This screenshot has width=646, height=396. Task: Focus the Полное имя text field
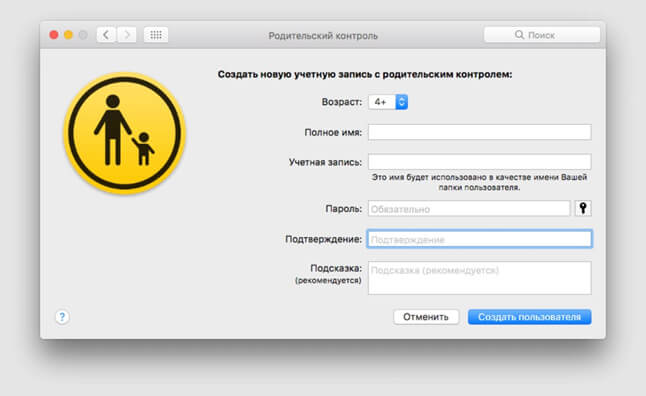[480, 132]
